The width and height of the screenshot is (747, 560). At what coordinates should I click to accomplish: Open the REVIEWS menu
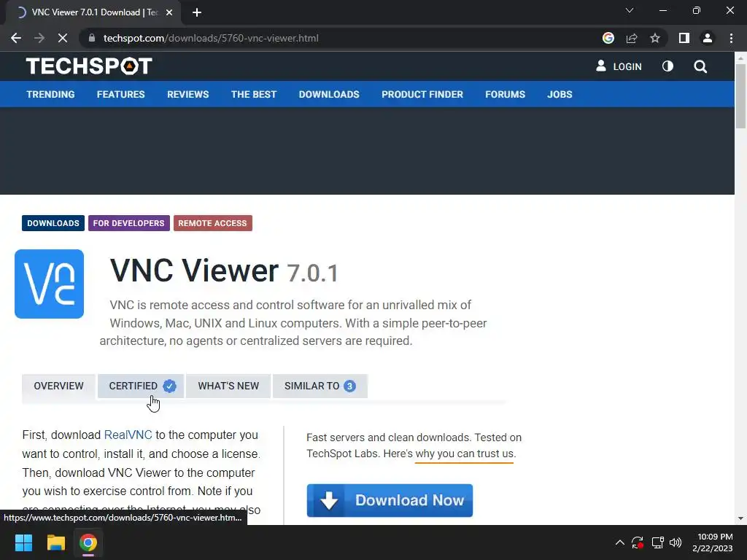coord(187,94)
